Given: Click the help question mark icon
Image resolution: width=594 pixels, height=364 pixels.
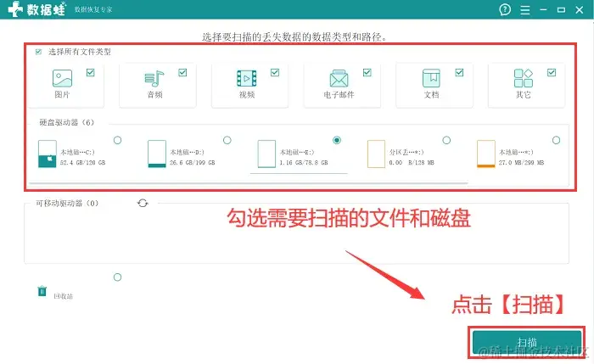Looking at the screenshot, I should tap(505, 9).
